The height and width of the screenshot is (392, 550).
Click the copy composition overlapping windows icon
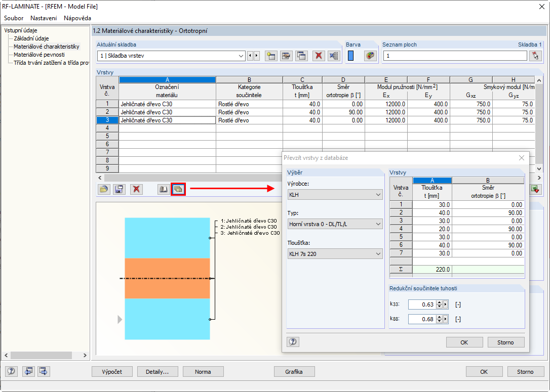pyautogui.click(x=302, y=56)
